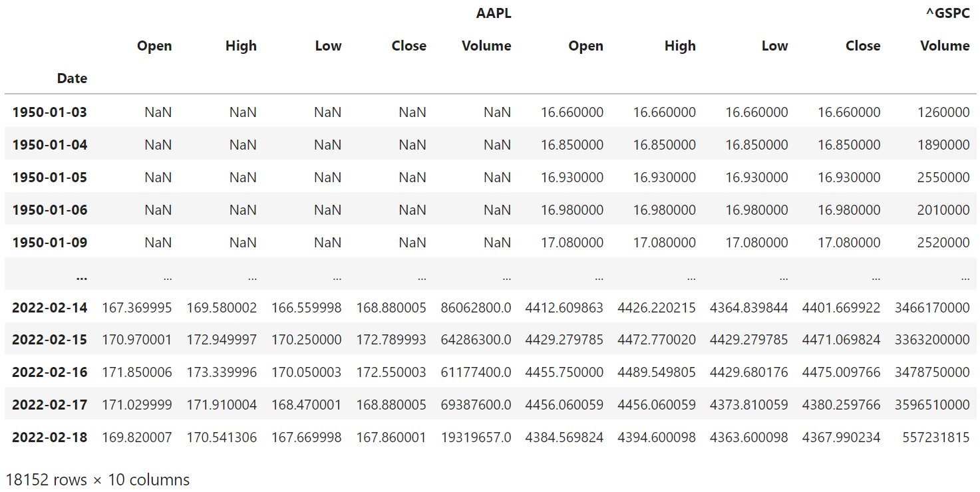Click the ^GSPC ticker column header
The image size is (980, 492).
947,13
